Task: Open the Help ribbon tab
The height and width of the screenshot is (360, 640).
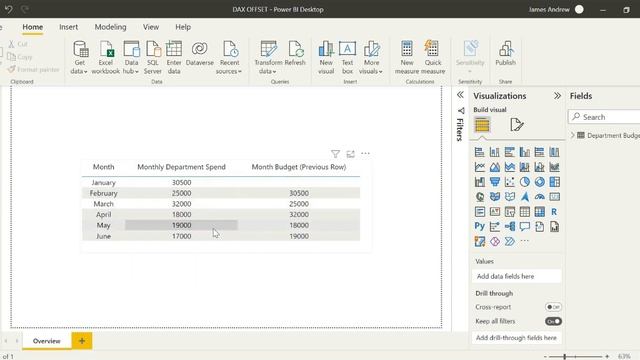Action: pos(183,27)
